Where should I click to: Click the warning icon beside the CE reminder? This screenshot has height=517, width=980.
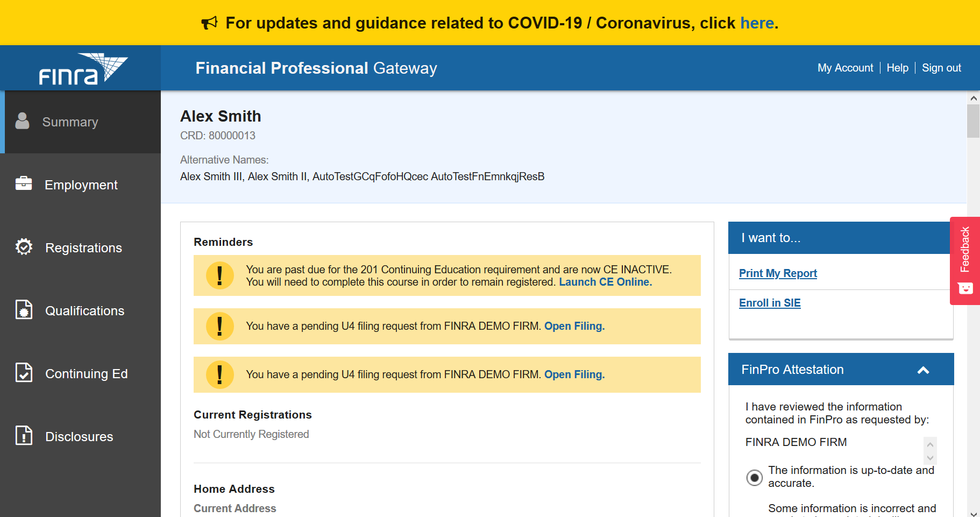click(x=219, y=275)
